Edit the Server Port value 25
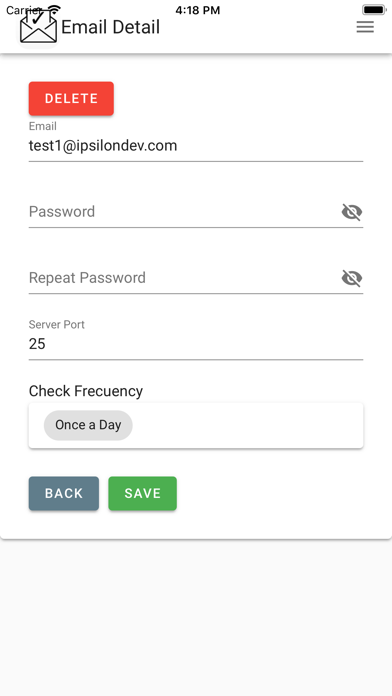 196,344
